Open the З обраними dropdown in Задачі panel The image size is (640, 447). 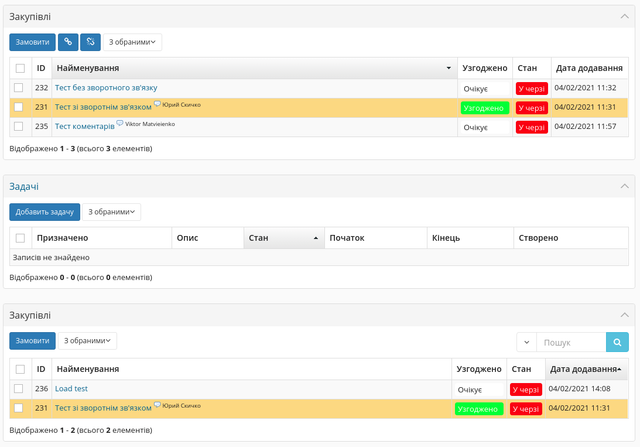(x=111, y=212)
